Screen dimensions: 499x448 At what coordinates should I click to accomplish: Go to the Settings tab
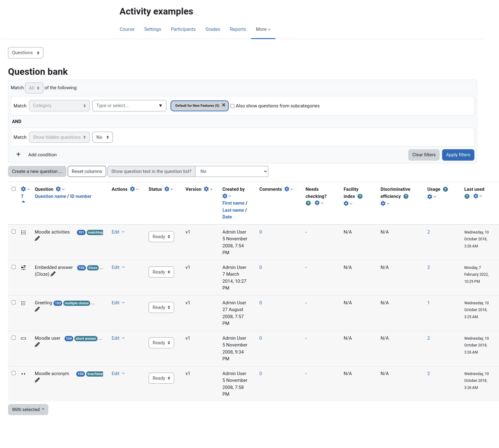(x=153, y=29)
